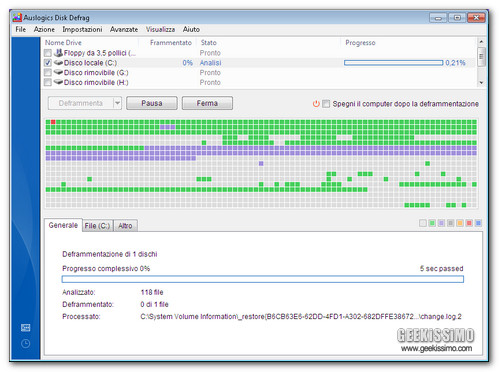Screen dimensions: 499x372
Task: Click the drive list scroll down arrow
Action: (x=481, y=83)
